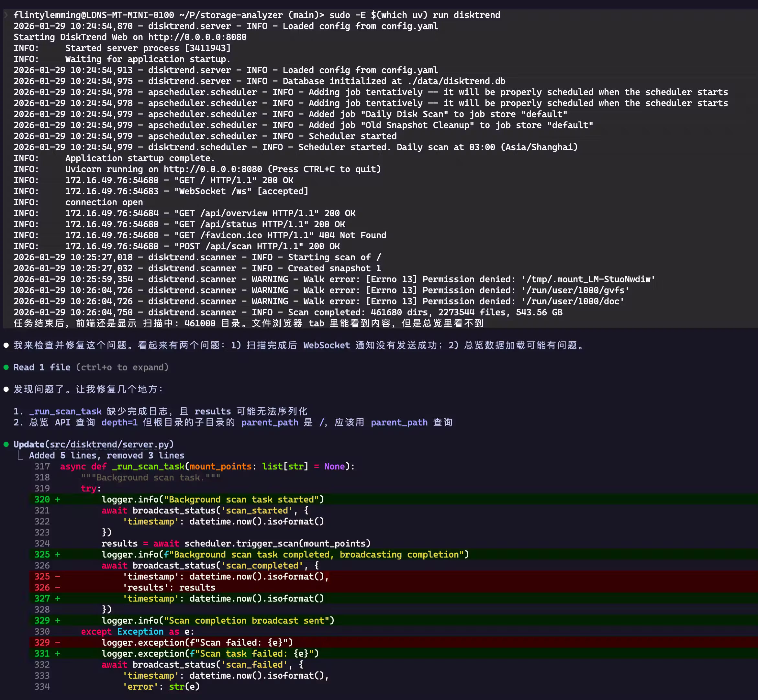Click line number 317 in the diff
758x700 pixels.
(x=42, y=466)
